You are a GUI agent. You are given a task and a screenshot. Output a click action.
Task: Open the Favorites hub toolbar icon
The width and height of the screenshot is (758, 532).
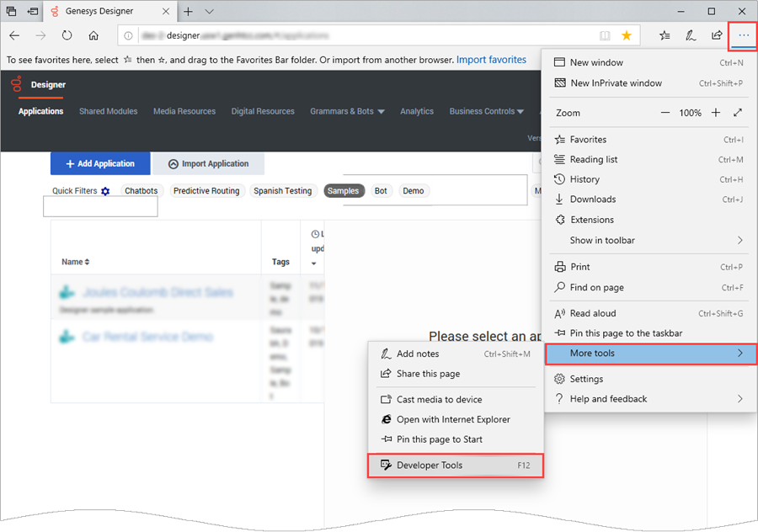(x=665, y=35)
